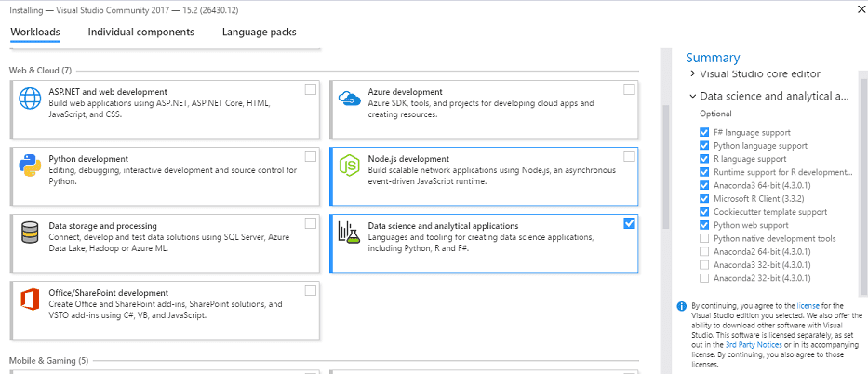Click the Data storage and processing title

(x=103, y=226)
